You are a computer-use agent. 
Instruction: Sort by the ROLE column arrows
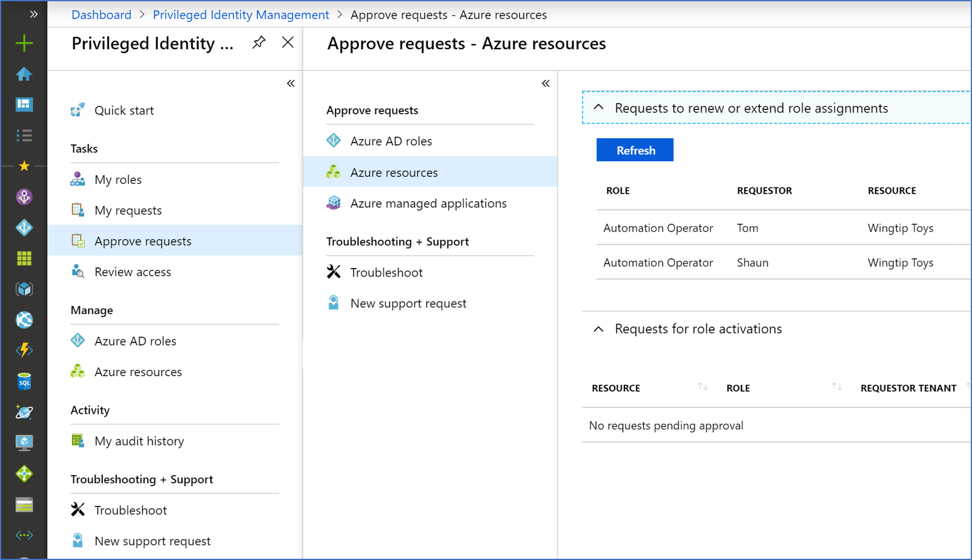837,387
